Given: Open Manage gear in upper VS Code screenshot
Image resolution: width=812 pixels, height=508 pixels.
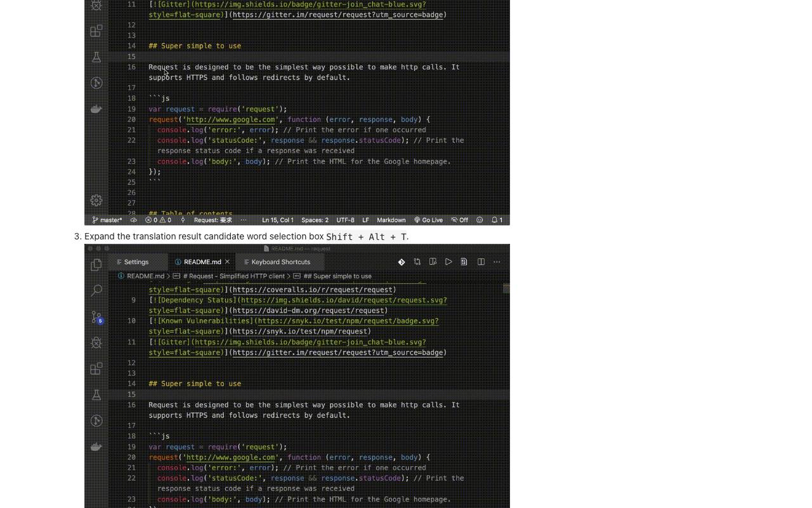Looking at the screenshot, I should point(96,201).
